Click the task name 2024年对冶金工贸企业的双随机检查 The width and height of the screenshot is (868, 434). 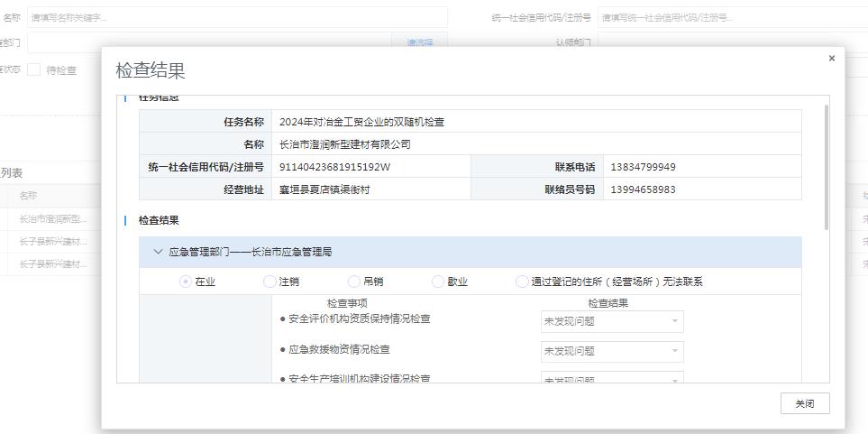pyautogui.click(x=361, y=122)
